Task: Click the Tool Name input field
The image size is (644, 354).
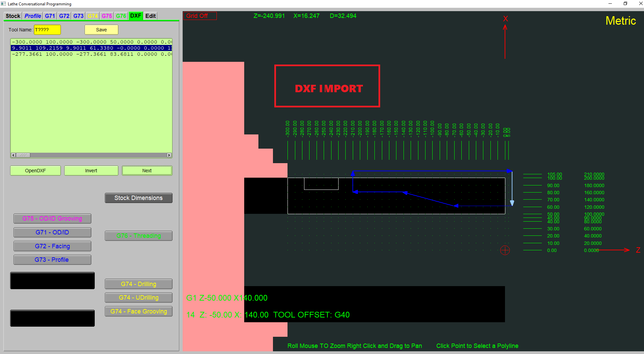Action: (x=47, y=30)
